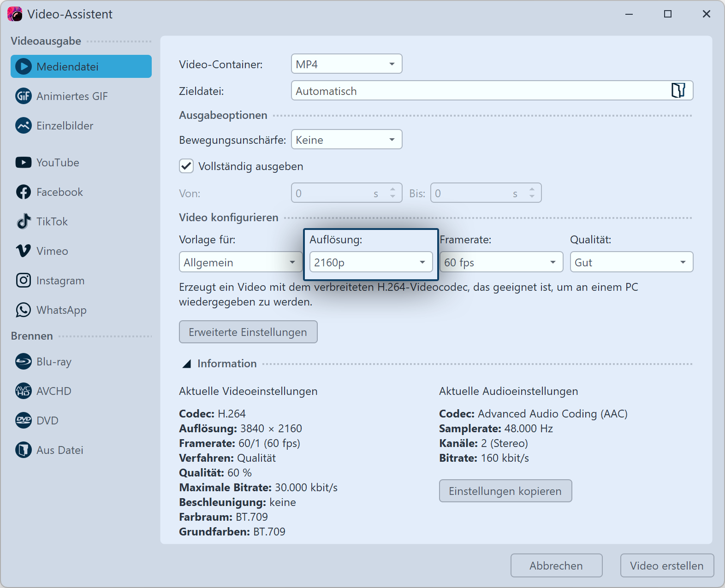Expand the Framerate 60 fps dropdown
Viewport: 725px width, 588px height.
click(x=501, y=262)
